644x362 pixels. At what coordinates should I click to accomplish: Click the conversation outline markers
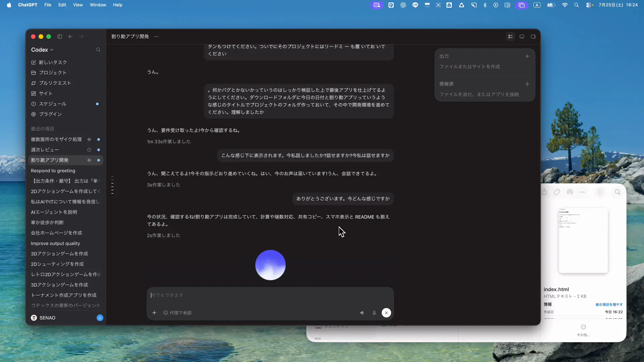tap(112, 185)
